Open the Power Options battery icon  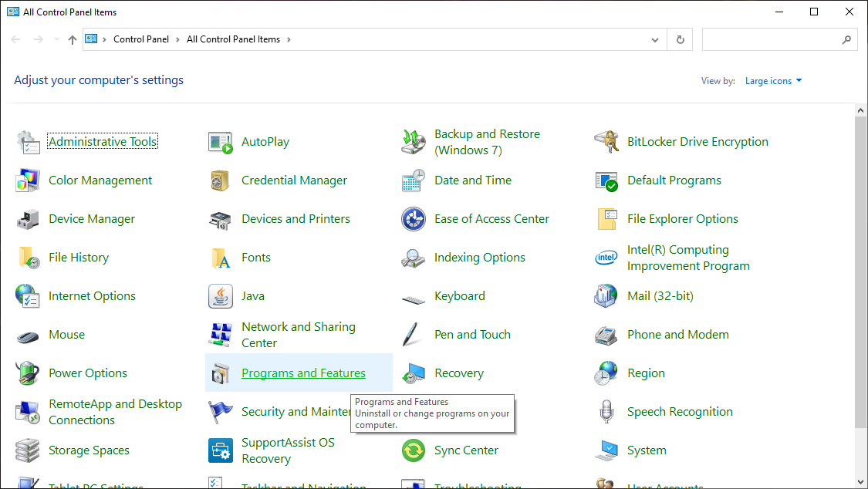point(28,373)
